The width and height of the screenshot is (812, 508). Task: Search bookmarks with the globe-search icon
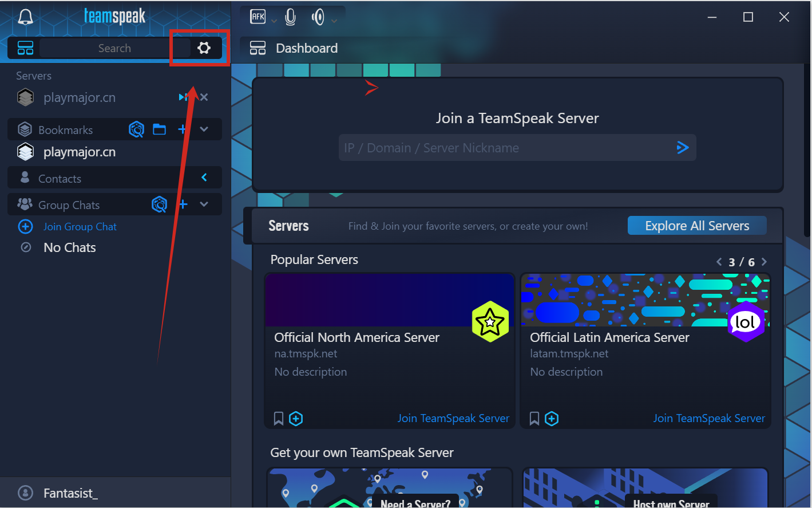[136, 129]
